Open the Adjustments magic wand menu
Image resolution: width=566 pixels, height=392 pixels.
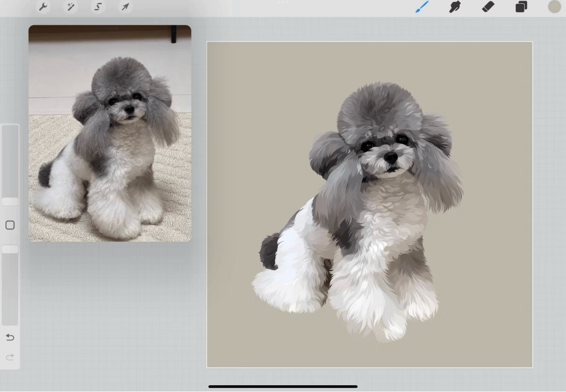71,7
